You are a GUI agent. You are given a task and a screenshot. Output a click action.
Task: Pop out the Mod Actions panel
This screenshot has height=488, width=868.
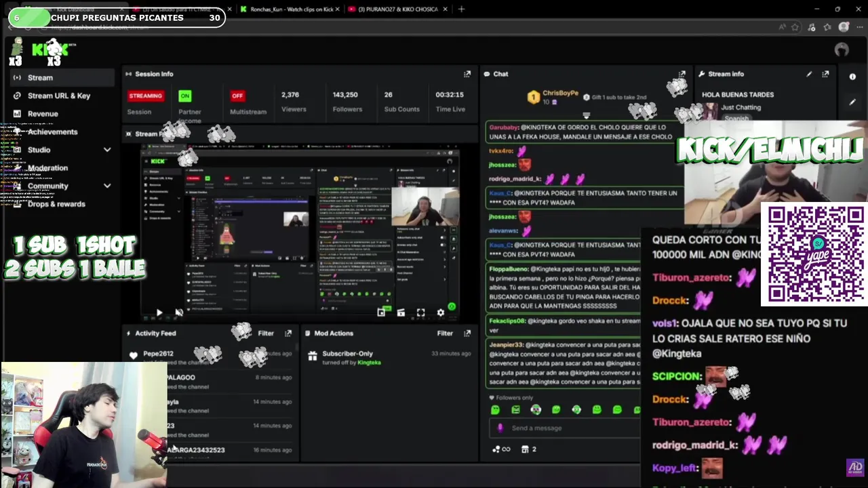(x=467, y=333)
